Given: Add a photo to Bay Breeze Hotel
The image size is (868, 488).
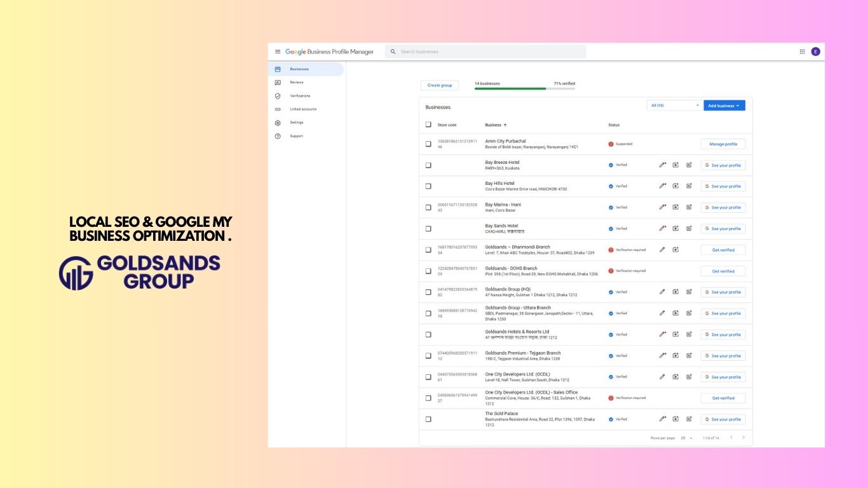Looking at the screenshot, I should (675, 165).
